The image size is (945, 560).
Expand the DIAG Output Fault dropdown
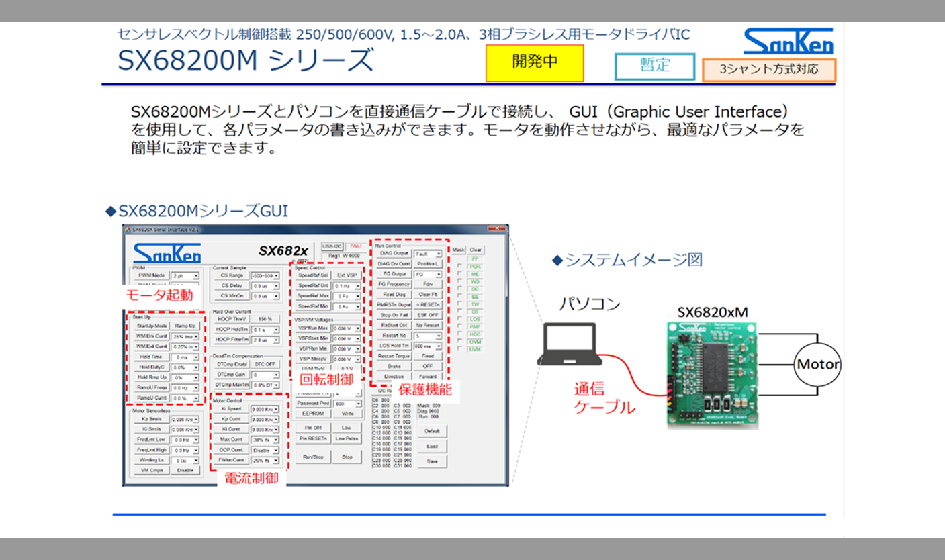click(x=428, y=254)
